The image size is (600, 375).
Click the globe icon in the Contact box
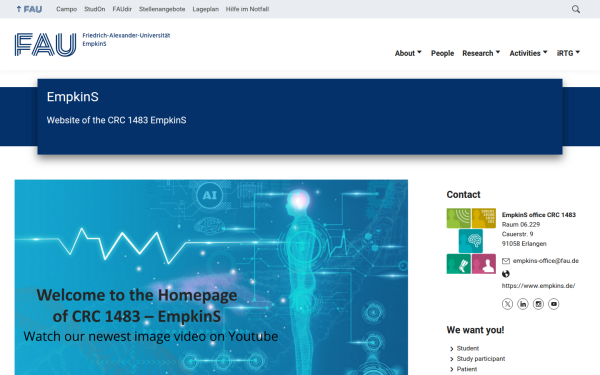[x=506, y=274]
